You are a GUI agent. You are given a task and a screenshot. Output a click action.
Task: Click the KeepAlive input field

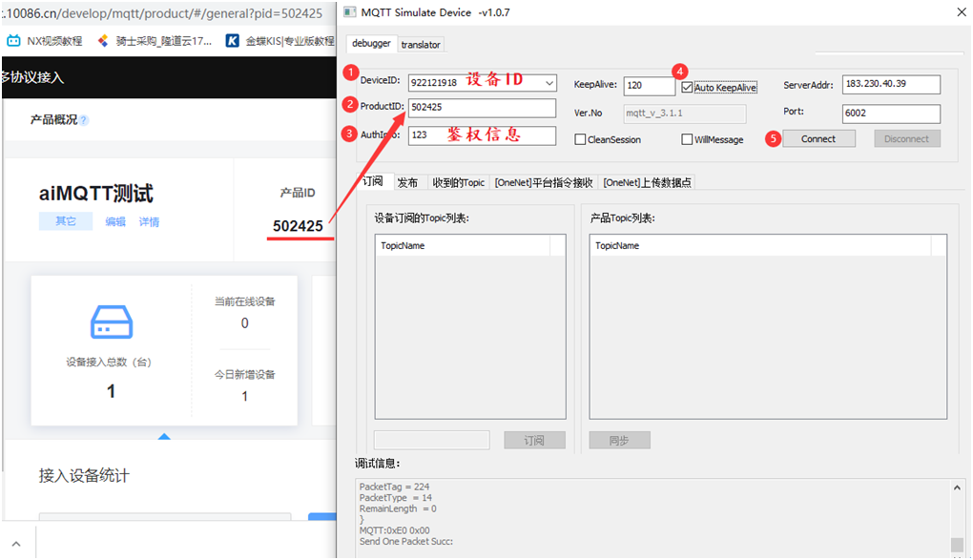[649, 86]
